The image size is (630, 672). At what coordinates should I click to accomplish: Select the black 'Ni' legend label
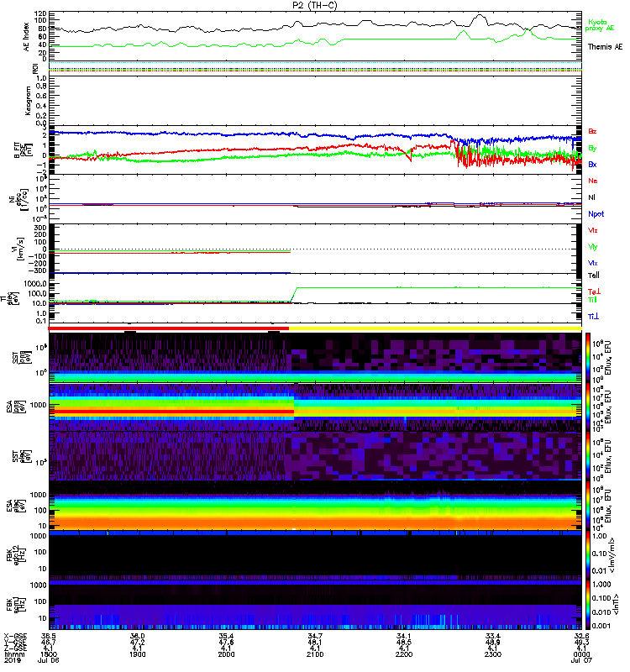point(592,197)
